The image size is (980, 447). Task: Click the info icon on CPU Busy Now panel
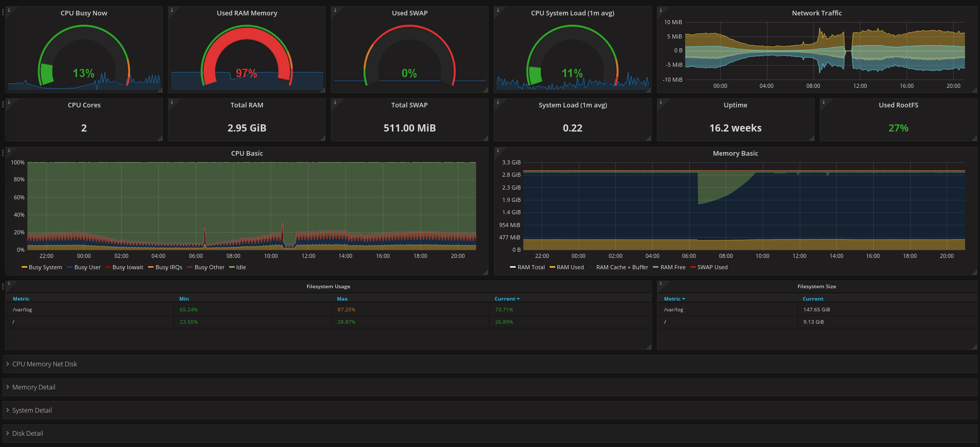click(9, 10)
